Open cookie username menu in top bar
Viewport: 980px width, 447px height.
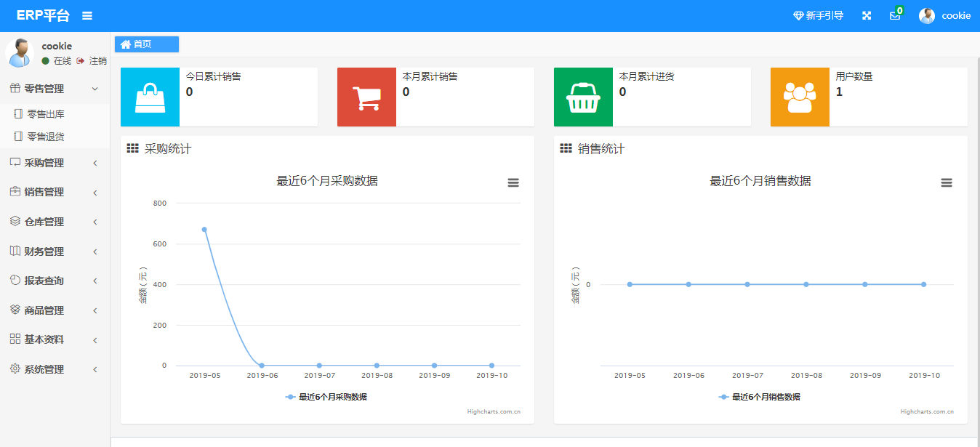tap(956, 15)
